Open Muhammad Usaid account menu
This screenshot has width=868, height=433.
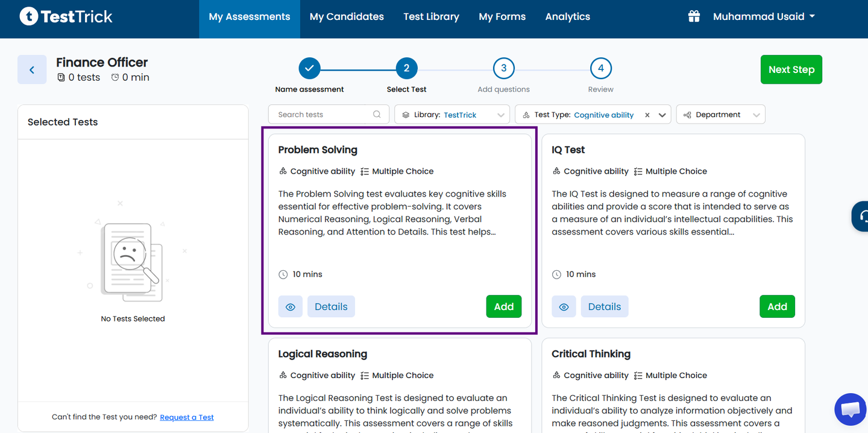pyautogui.click(x=764, y=16)
